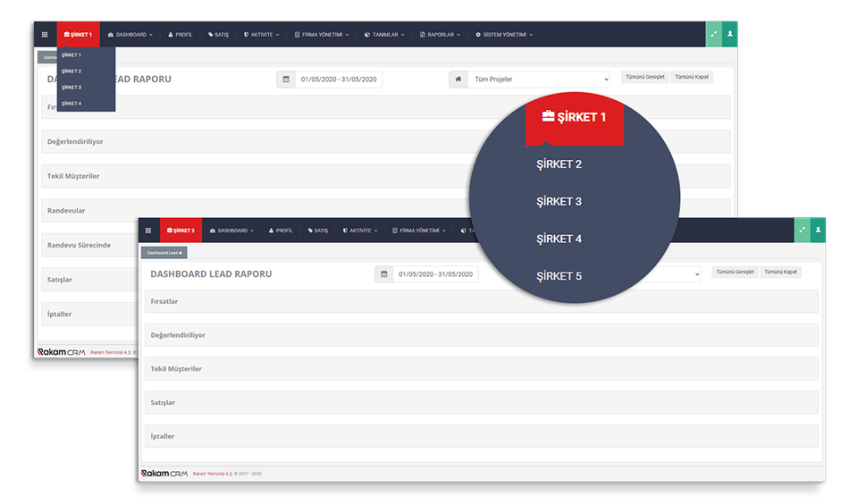
Task: Click calendar icon in front window date picker
Action: pyautogui.click(x=384, y=274)
